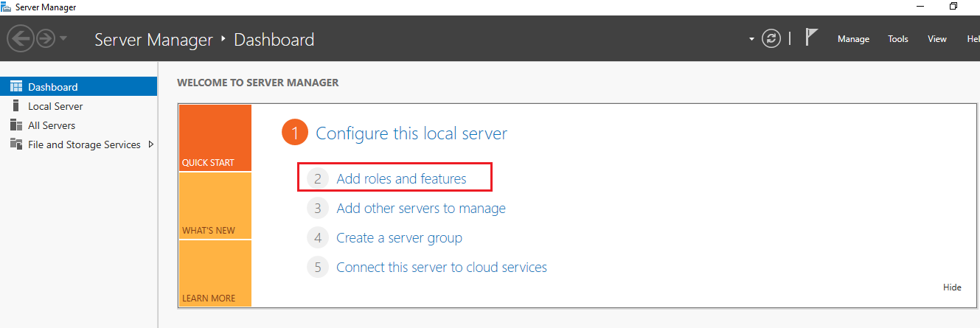Select the WHAT'S NEW tile
Viewport: 980px width, 328px height.
(x=215, y=206)
